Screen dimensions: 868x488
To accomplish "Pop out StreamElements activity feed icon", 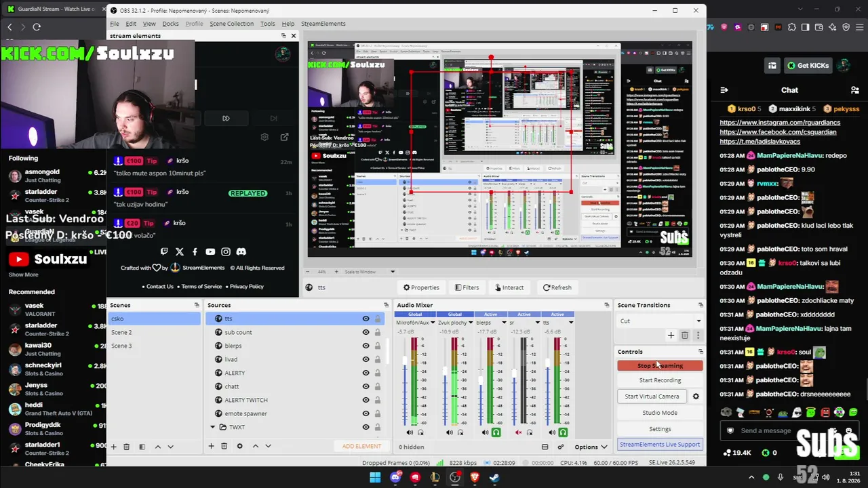I will point(284,137).
